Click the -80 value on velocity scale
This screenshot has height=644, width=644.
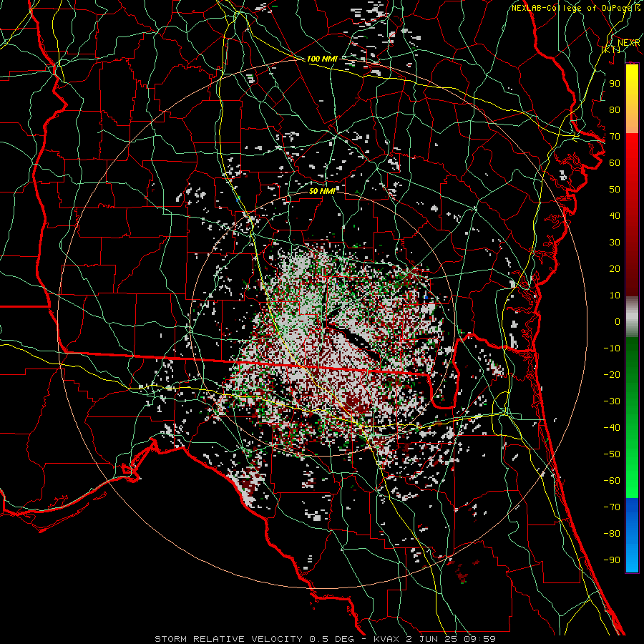tap(612, 534)
